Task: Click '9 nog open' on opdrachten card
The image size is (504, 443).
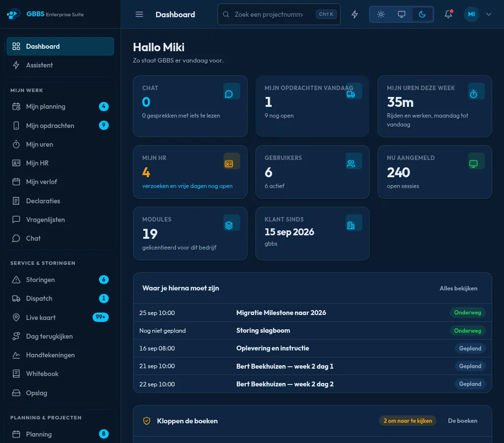Action: pyautogui.click(x=279, y=116)
